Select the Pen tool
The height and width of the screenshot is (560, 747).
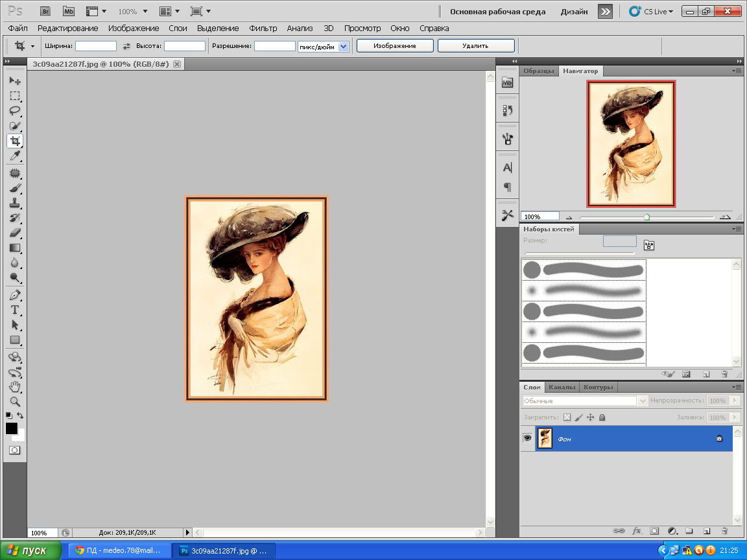[15, 295]
